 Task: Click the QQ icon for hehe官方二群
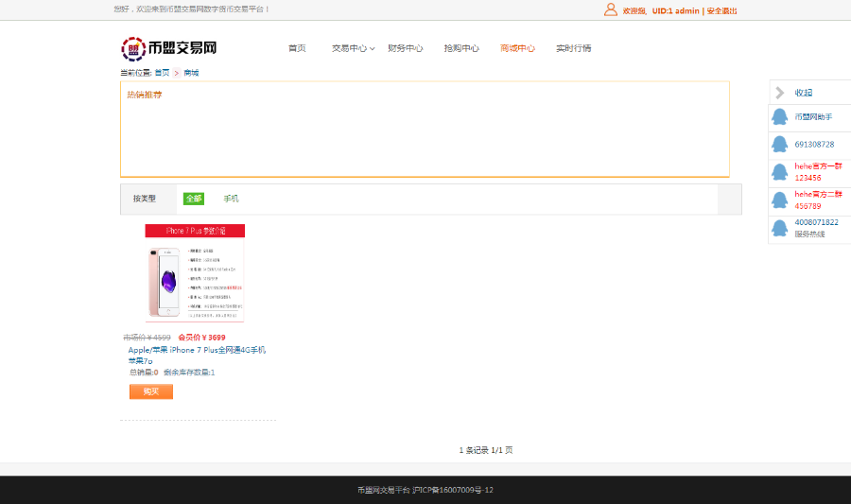pyautogui.click(x=780, y=200)
